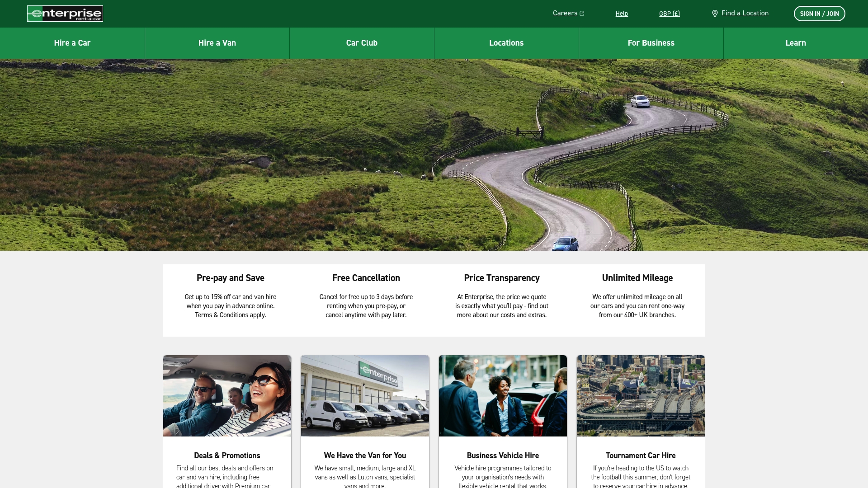Open the Hire a Car menu
Screen dimensions: 868x488
(72, 43)
